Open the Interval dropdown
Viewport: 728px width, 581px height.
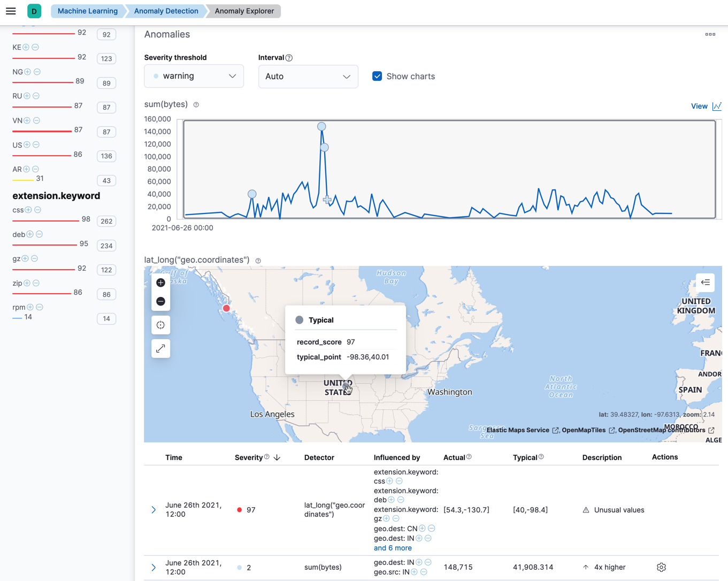[x=308, y=76]
